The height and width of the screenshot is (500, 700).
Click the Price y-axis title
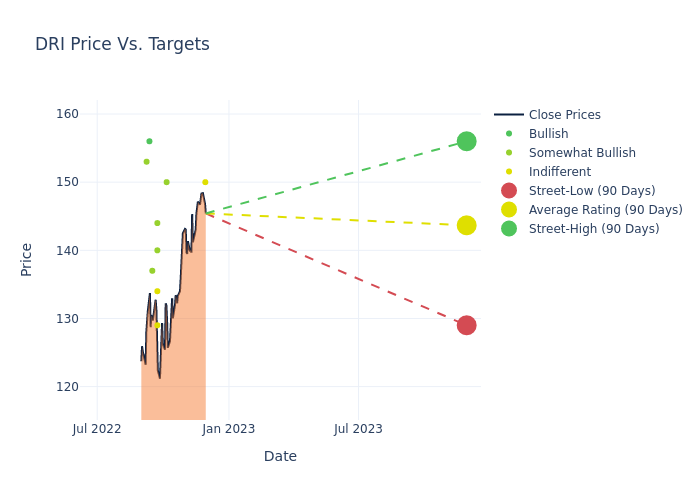[26, 259]
